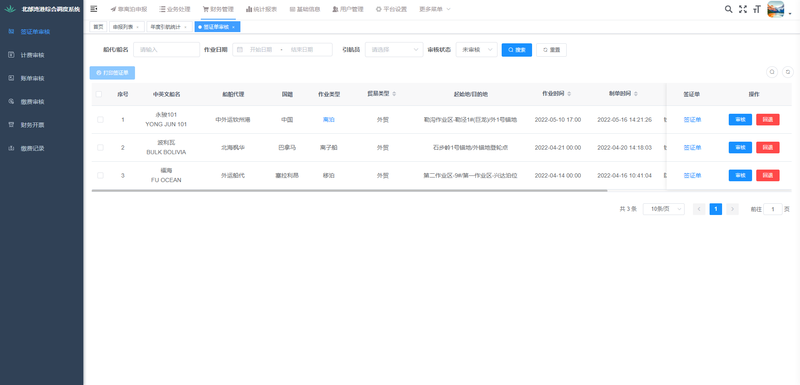Switch to the 年度引航统计 tab
The image size is (800, 385).
click(x=165, y=27)
